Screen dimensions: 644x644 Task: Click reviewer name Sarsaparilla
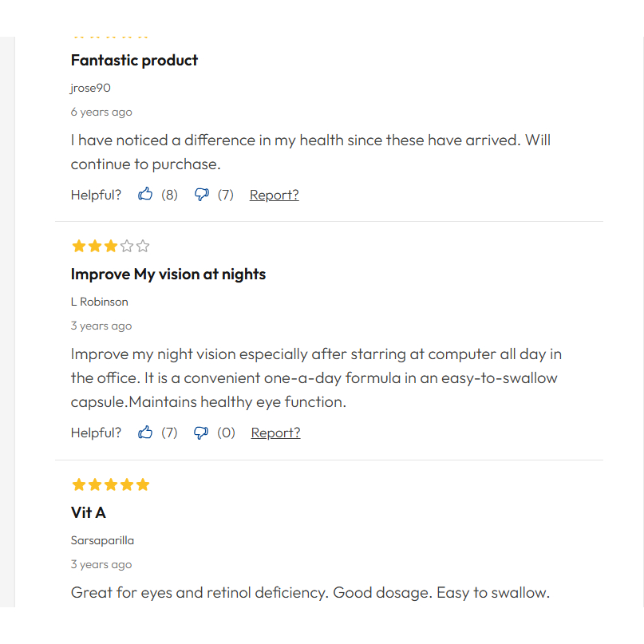pyautogui.click(x=102, y=540)
